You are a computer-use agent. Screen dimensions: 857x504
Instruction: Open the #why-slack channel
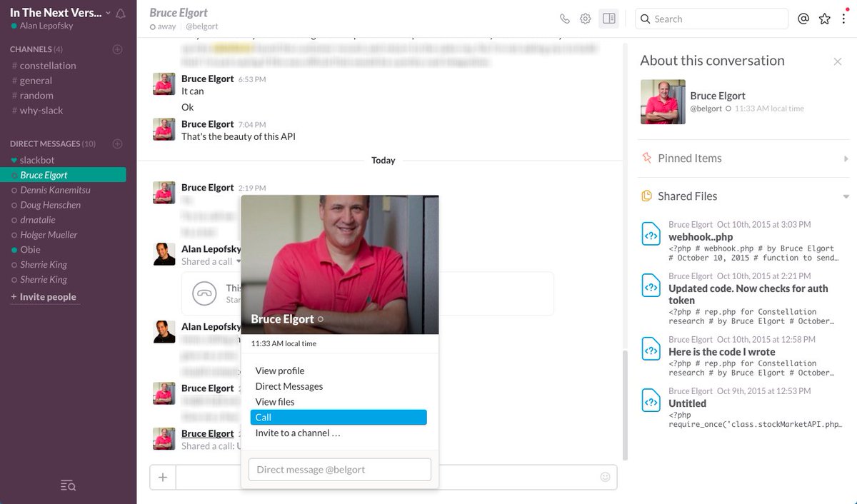point(37,110)
